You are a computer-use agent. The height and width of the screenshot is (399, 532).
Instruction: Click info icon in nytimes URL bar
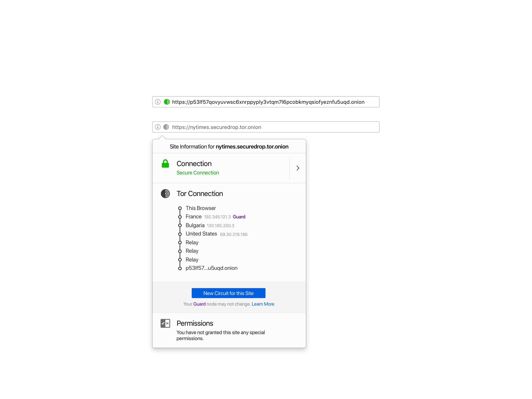click(158, 127)
